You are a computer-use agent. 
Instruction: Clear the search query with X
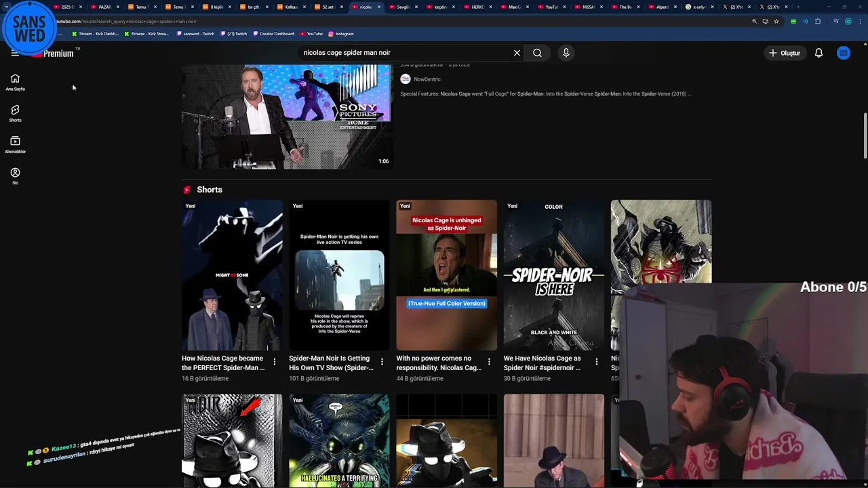point(517,53)
